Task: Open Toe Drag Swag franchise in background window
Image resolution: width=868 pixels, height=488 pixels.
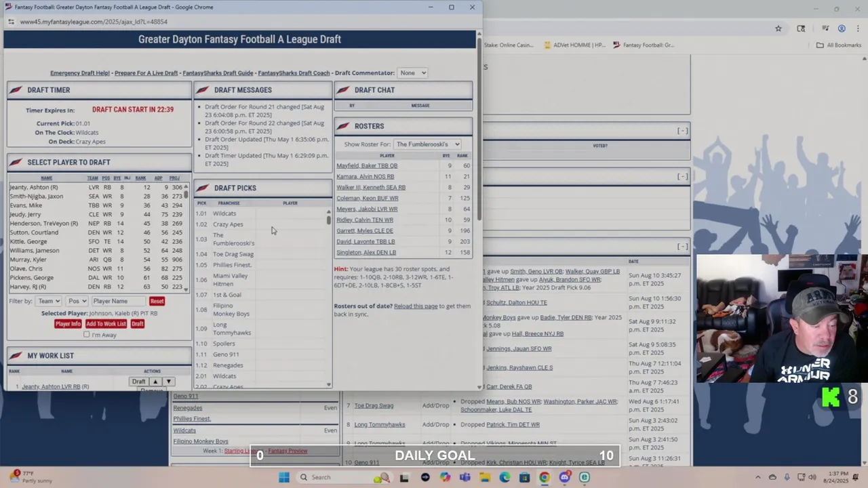Action: click(x=374, y=406)
